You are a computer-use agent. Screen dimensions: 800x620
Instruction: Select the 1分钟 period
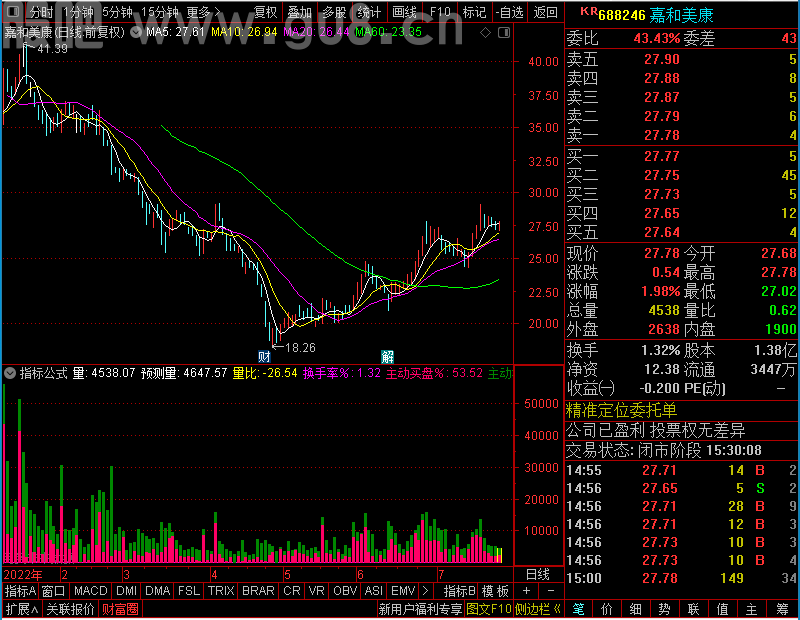78,12
